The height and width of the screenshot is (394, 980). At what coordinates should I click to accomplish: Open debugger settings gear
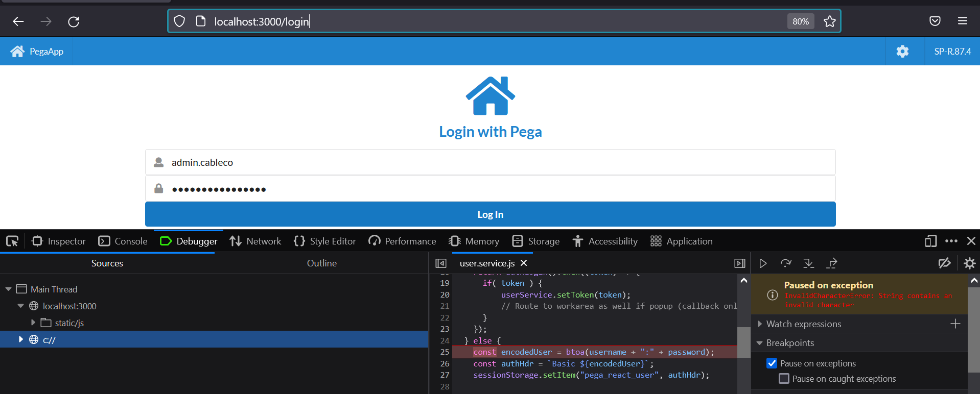click(969, 263)
